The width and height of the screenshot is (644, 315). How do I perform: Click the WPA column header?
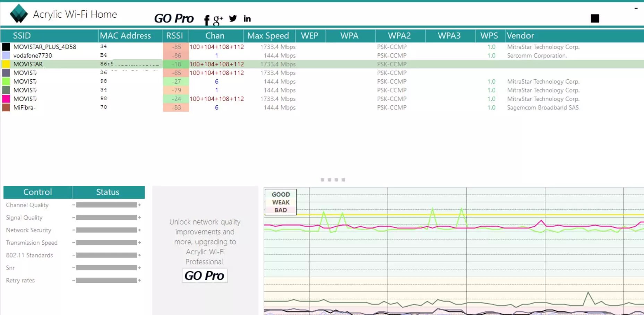point(350,36)
